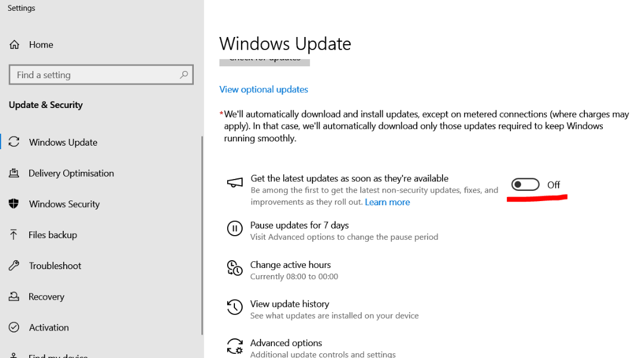Click the Files backup arrow icon
This screenshot has height=358, width=644.
click(x=14, y=234)
